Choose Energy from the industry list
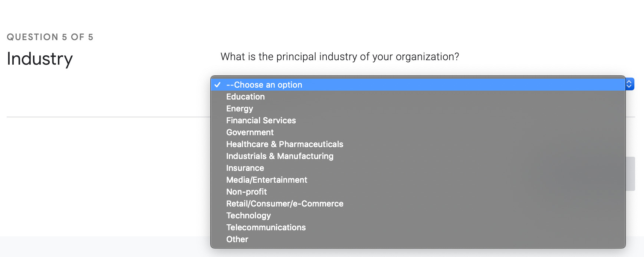Screen dimensions: 644x257 point(240,108)
